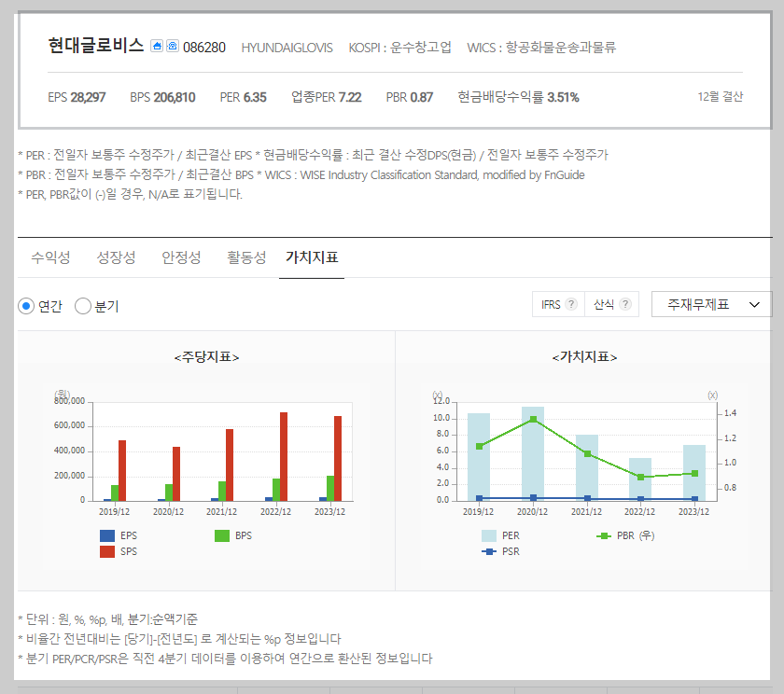
Task: Click the EPS 28,297 value
Action: point(77,97)
